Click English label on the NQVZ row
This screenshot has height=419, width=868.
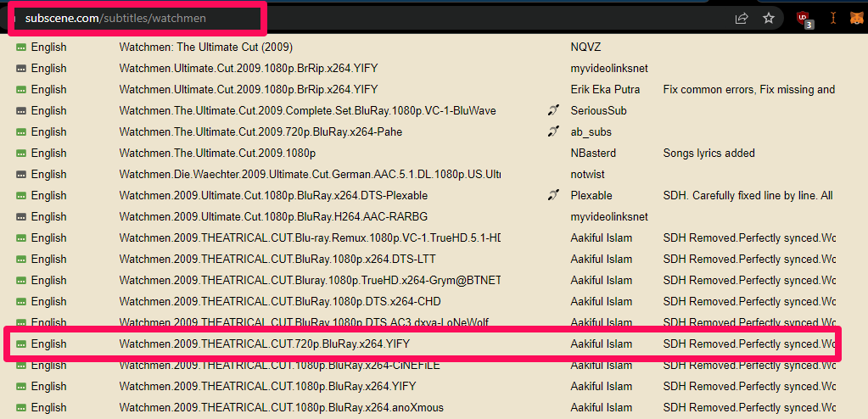click(x=48, y=47)
